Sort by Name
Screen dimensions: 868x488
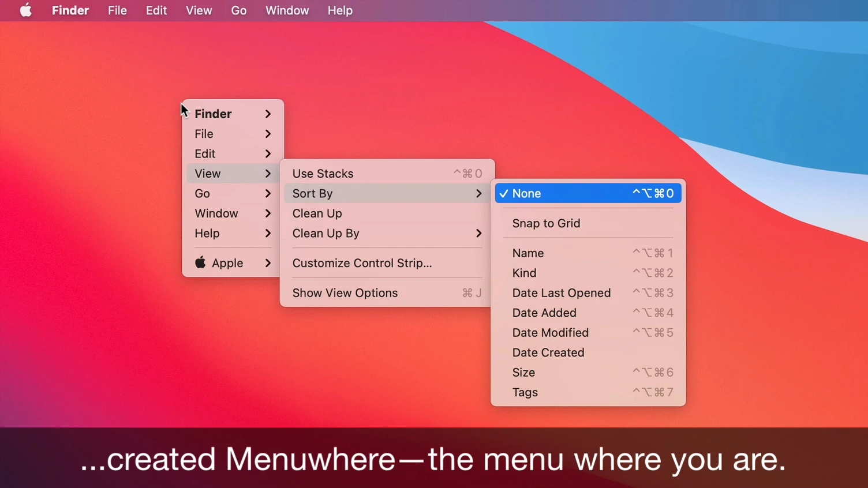(x=527, y=253)
